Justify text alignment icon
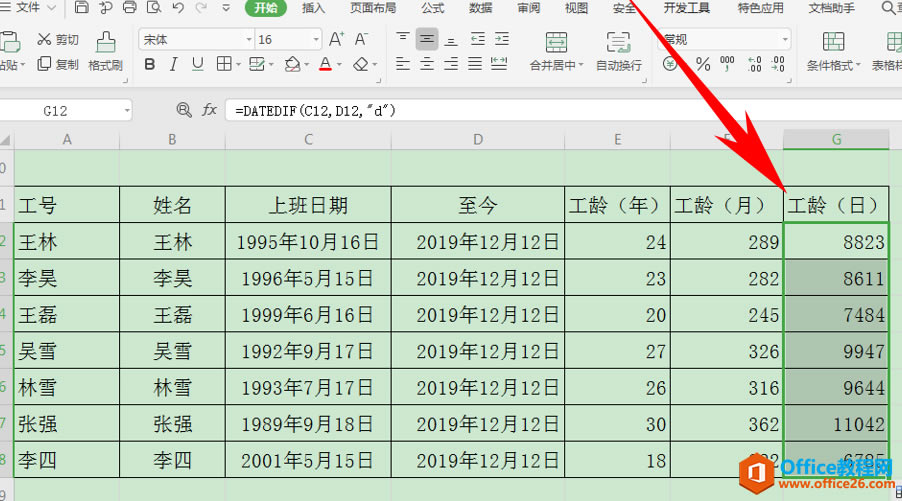Image resolution: width=902 pixels, height=501 pixels. [x=475, y=64]
